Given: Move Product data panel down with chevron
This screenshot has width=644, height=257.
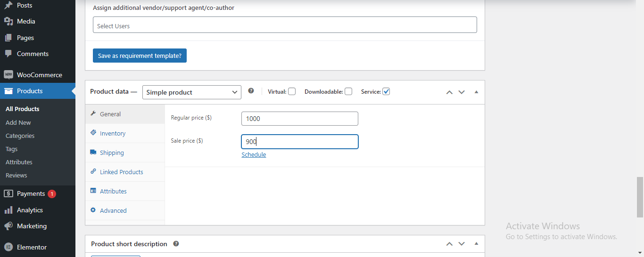Looking at the screenshot, I should pos(462,92).
